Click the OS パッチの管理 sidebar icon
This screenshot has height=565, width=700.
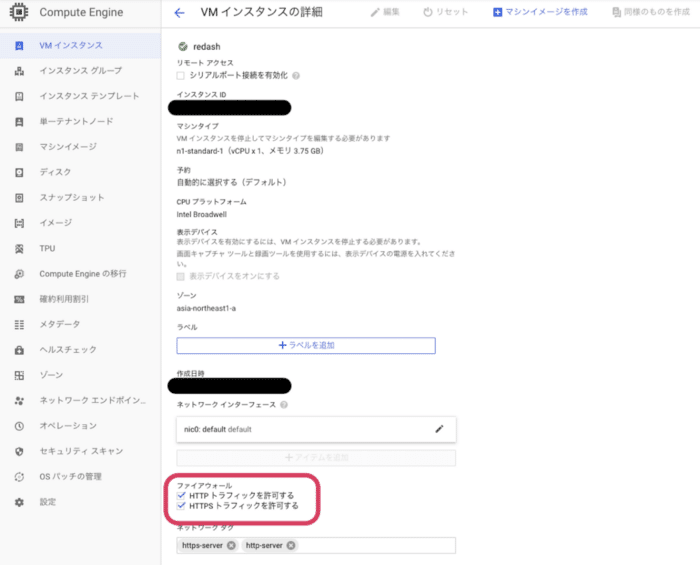click(19, 477)
